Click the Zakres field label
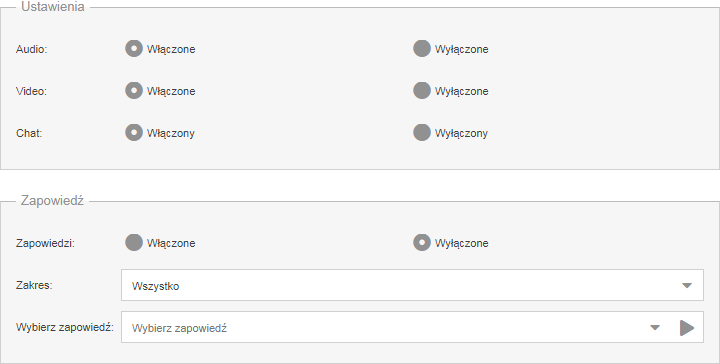 34,285
